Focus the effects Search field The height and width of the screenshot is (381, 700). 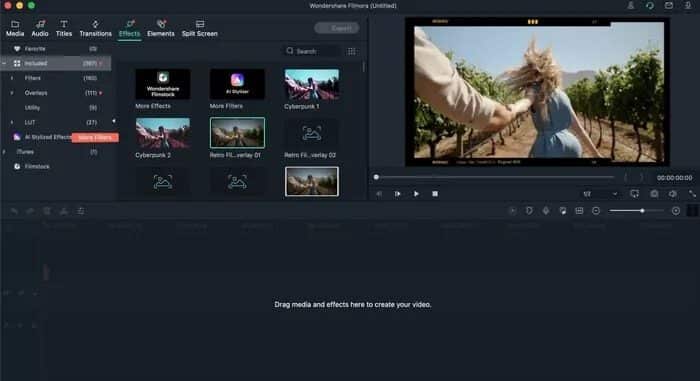(x=312, y=51)
